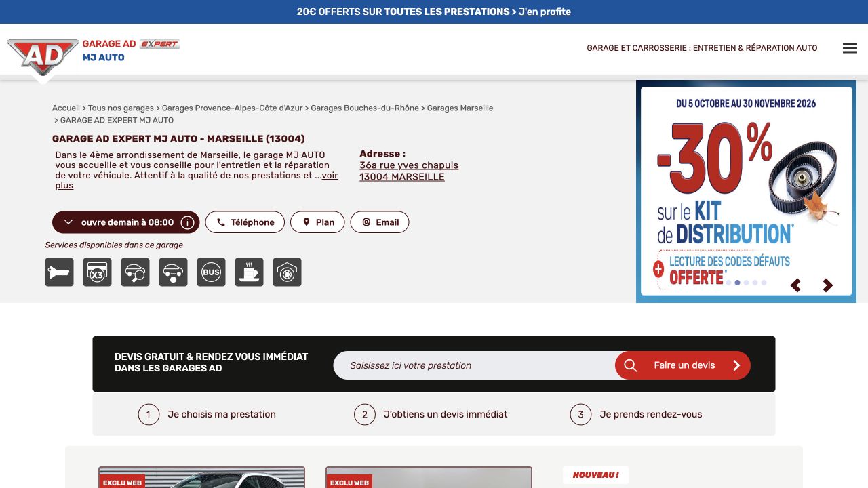This screenshot has height=488, width=868.
Task: Open 'Garages Bouches-du-Rhône' breadcrumb
Action: click(365, 108)
